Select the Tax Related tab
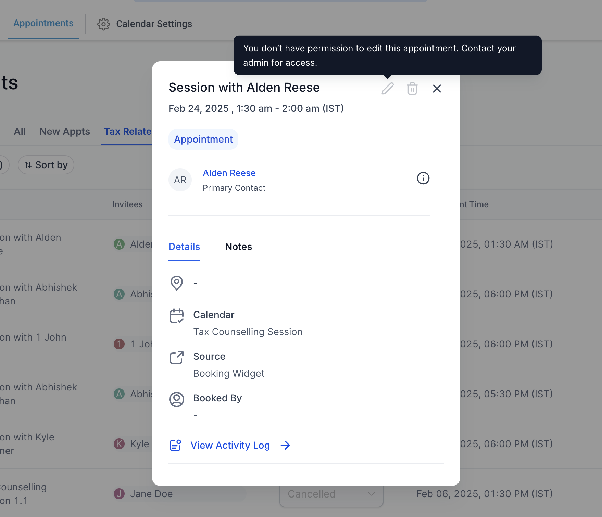602x517 pixels. pyautogui.click(x=127, y=132)
